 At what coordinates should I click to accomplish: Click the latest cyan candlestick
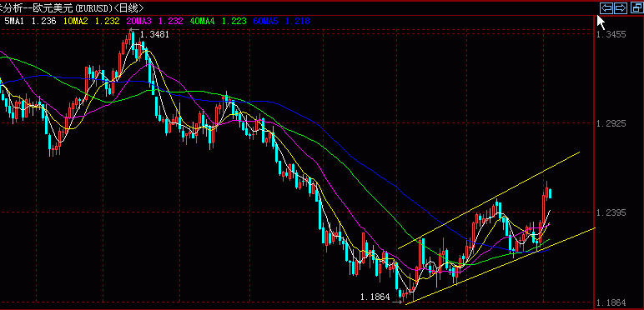[x=550, y=193]
